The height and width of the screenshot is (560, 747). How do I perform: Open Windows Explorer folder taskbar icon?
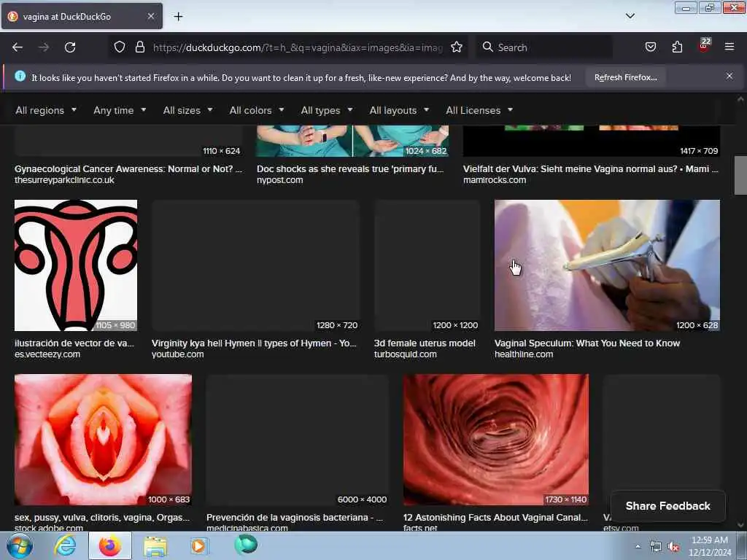tap(155, 546)
